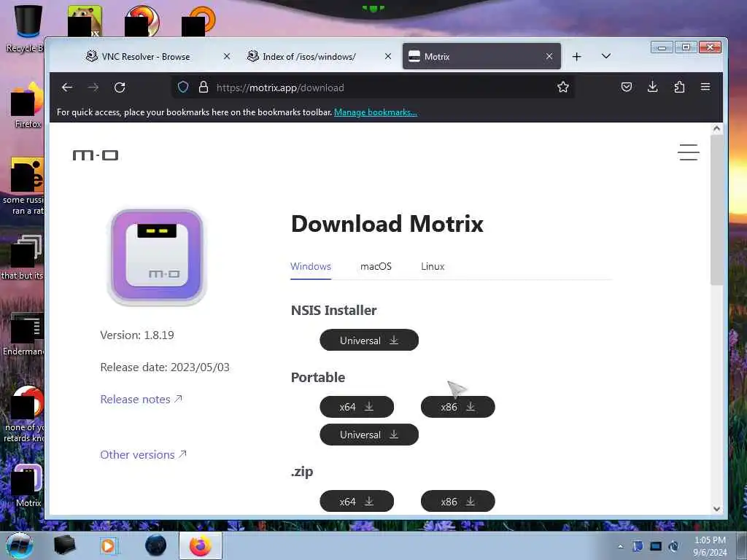This screenshot has height=560, width=747.
Task: Close the Index of /isos/windows/ tab
Action: (x=388, y=56)
